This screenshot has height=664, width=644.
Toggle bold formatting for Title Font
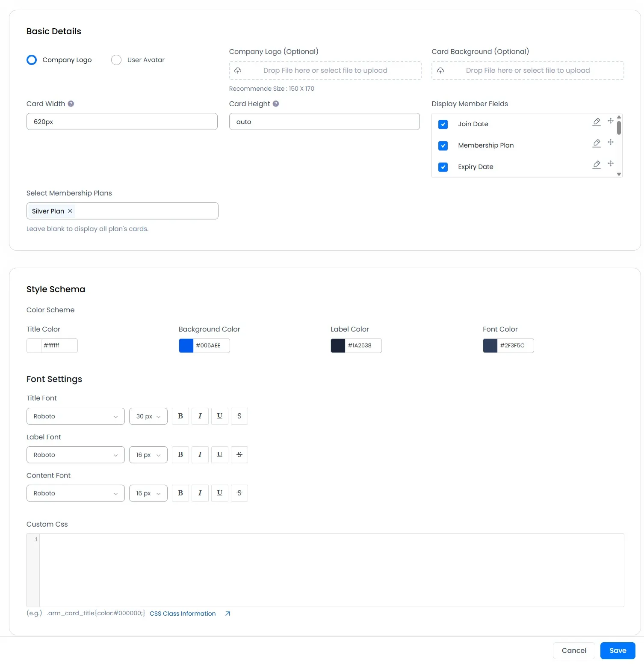point(180,416)
